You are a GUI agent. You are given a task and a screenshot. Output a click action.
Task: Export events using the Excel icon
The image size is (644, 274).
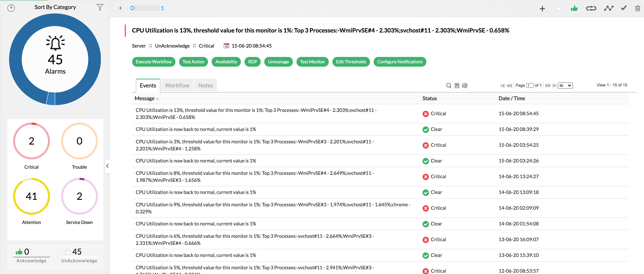[465, 85]
